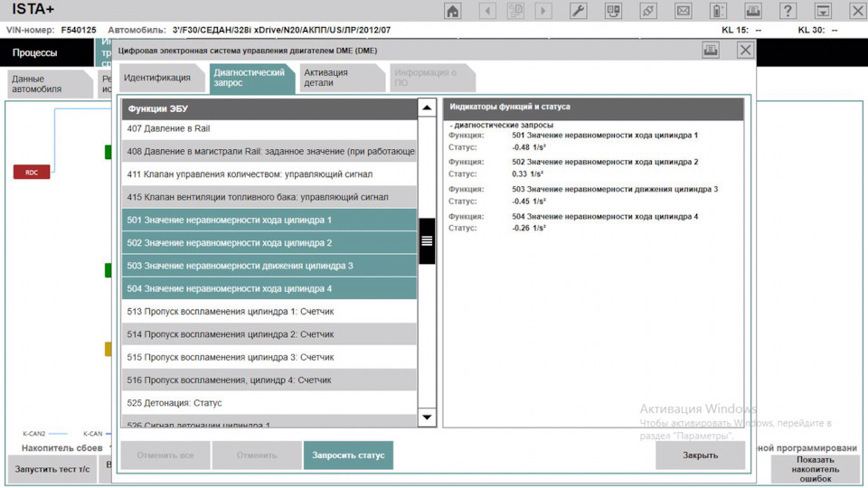The height and width of the screenshot is (488, 868).
Task: Select row 525 Детонация: Статус
Action: pos(269,403)
